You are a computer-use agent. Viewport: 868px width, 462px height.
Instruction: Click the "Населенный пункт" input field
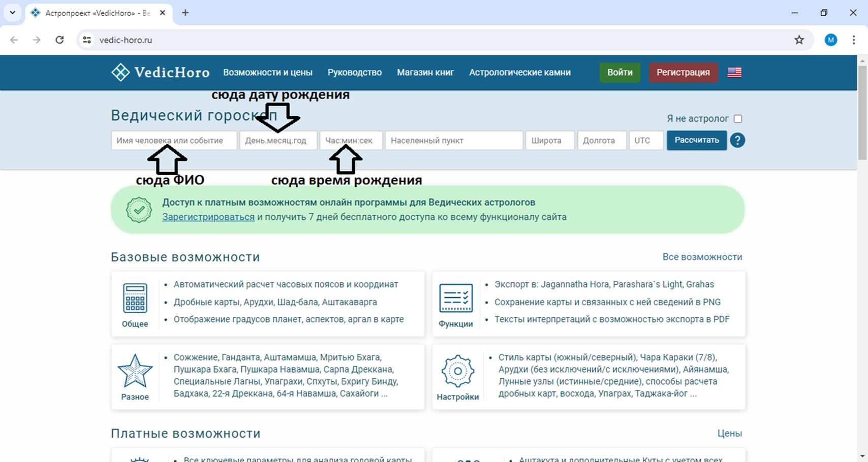pos(454,141)
